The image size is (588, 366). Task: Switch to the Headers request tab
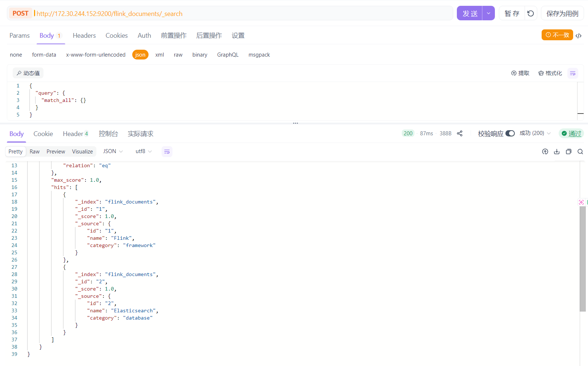[84, 36]
